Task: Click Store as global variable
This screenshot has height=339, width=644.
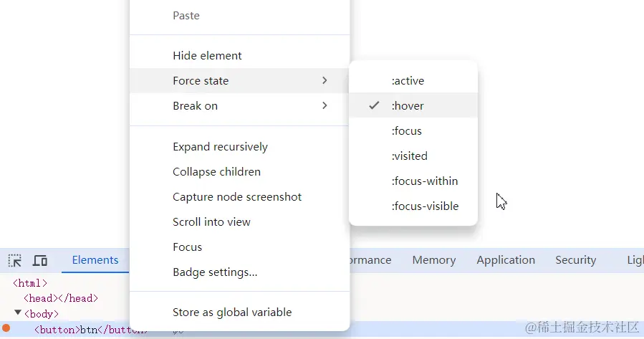Action: click(232, 312)
